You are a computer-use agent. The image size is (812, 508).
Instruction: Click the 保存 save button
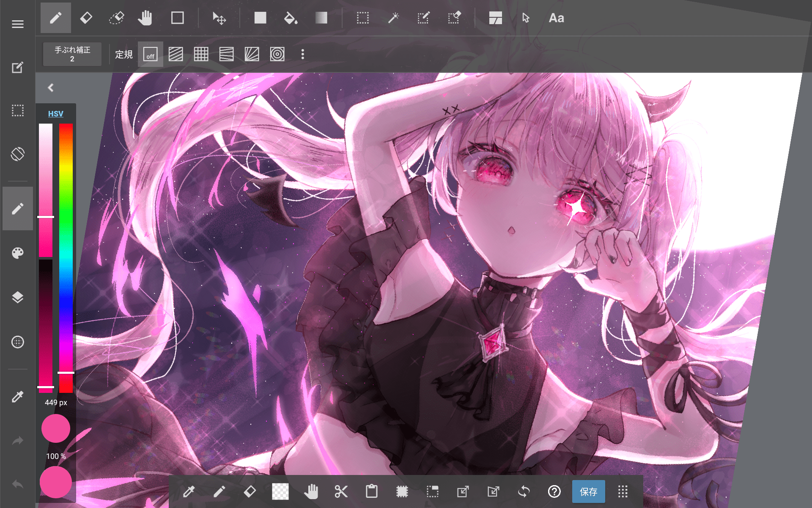[x=588, y=491]
